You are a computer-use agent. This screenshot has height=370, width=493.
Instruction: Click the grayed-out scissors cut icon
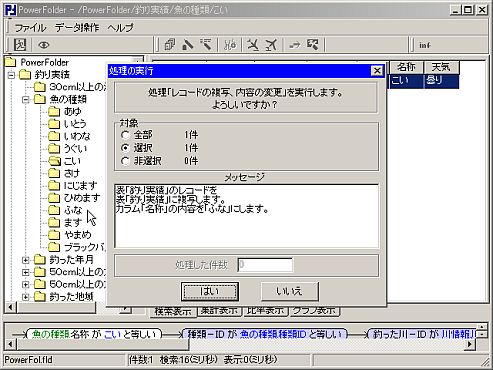[230, 44]
